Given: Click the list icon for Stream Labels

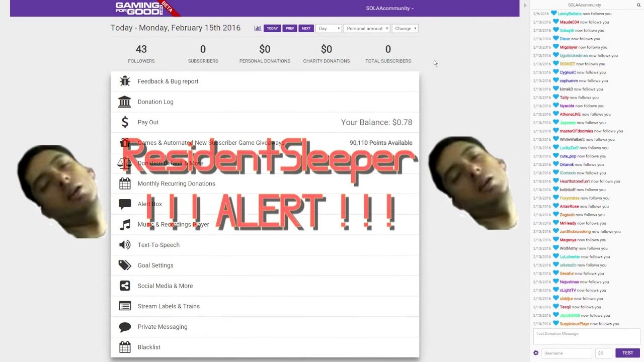Looking at the screenshot, I should [x=125, y=306].
